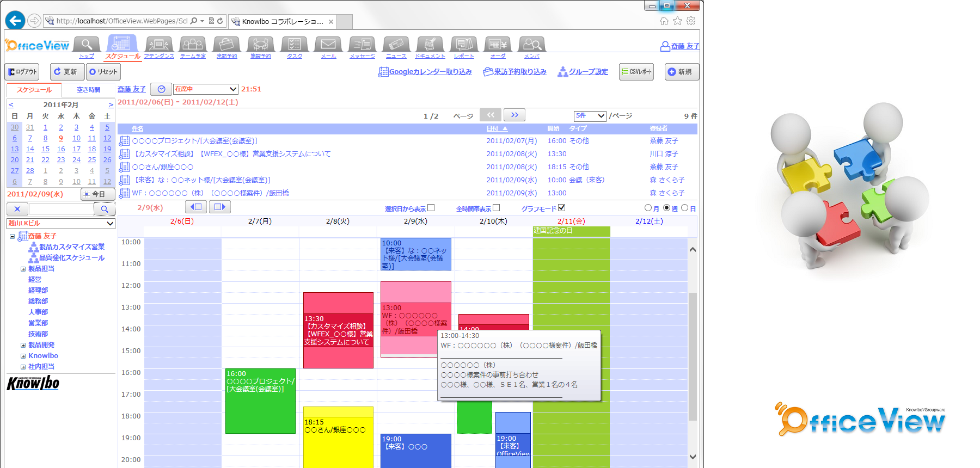
Task: Click the 新規 create button
Action: tap(682, 72)
